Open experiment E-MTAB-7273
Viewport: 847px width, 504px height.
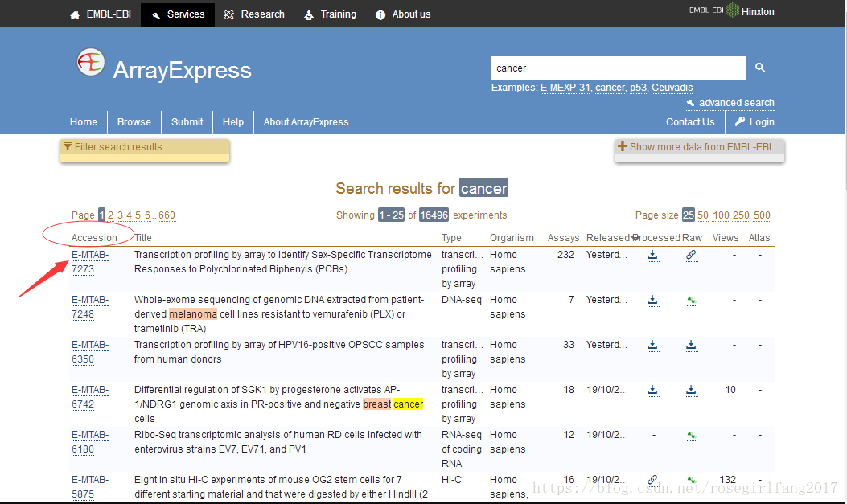pyautogui.click(x=89, y=262)
